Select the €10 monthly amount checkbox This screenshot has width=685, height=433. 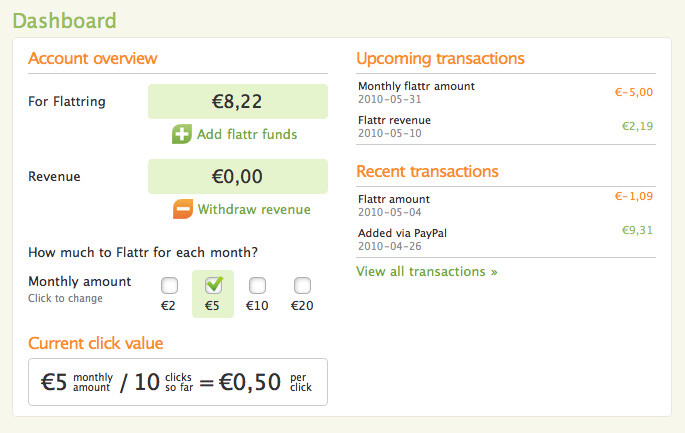click(x=257, y=286)
